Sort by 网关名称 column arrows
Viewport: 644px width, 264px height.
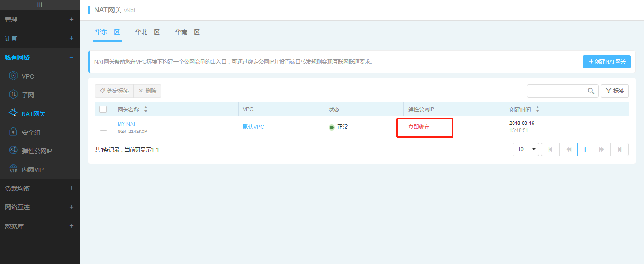pos(146,109)
